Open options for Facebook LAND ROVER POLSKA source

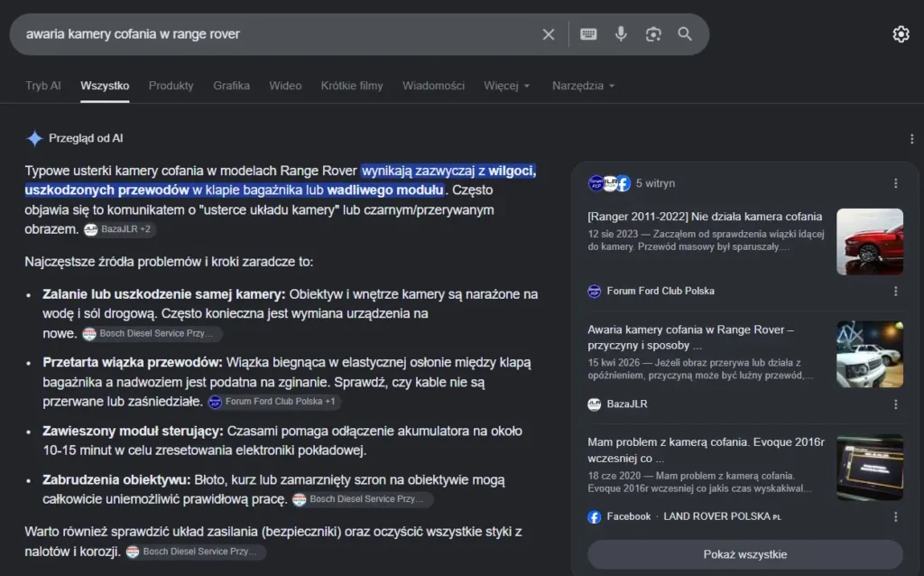tap(896, 517)
